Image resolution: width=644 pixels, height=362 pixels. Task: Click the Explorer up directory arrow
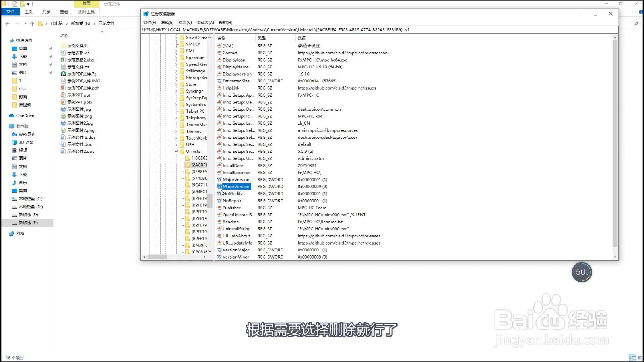32,24
